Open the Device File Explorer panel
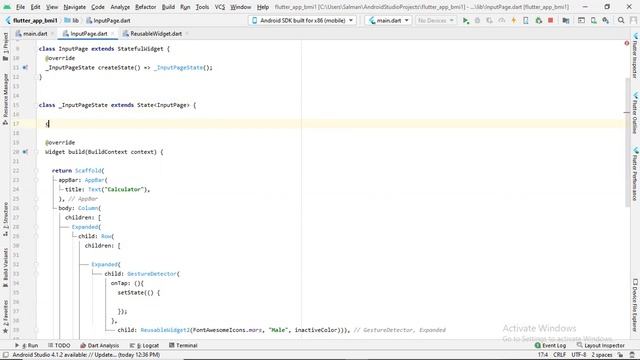The height and width of the screenshot is (360, 640). pyautogui.click(x=635, y=306)
